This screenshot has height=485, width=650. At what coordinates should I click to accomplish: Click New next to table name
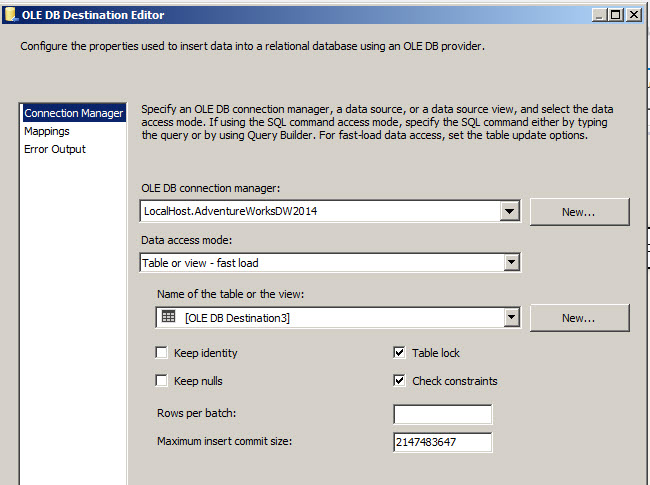click(x=580, y=318)
